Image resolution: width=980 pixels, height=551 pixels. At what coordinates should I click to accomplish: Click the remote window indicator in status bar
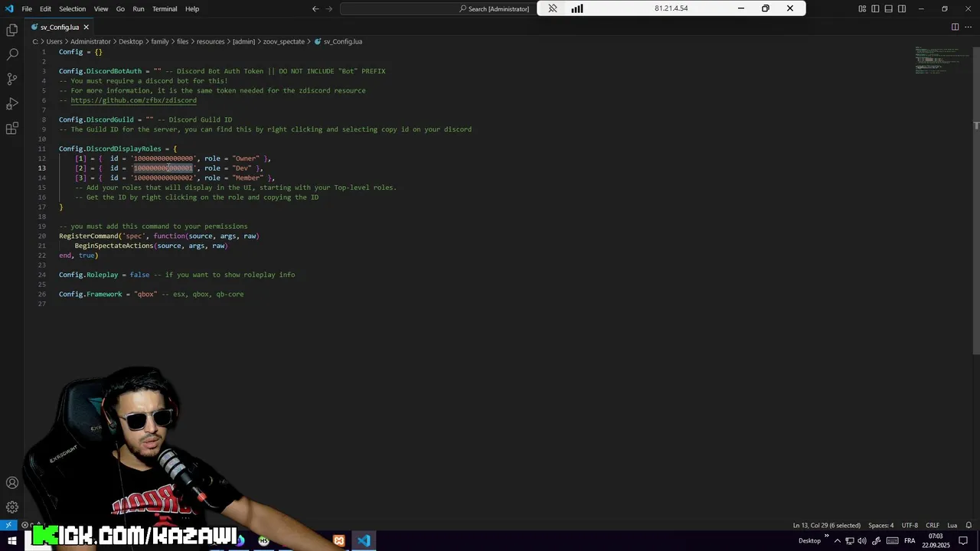[8, 525]
